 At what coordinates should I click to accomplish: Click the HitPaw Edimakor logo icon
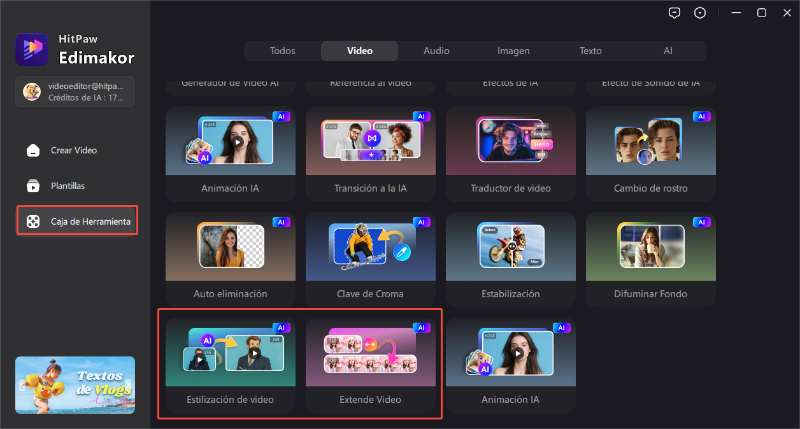31,48
